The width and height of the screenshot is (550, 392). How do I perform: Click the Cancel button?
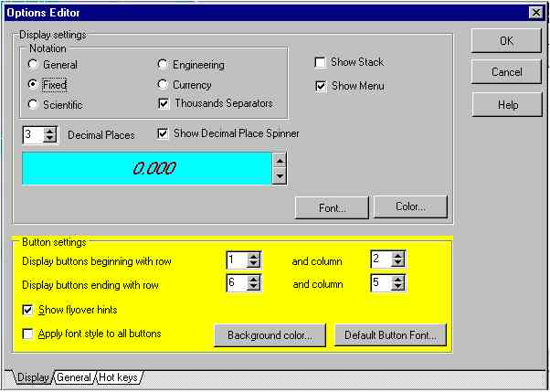point(506,72)
